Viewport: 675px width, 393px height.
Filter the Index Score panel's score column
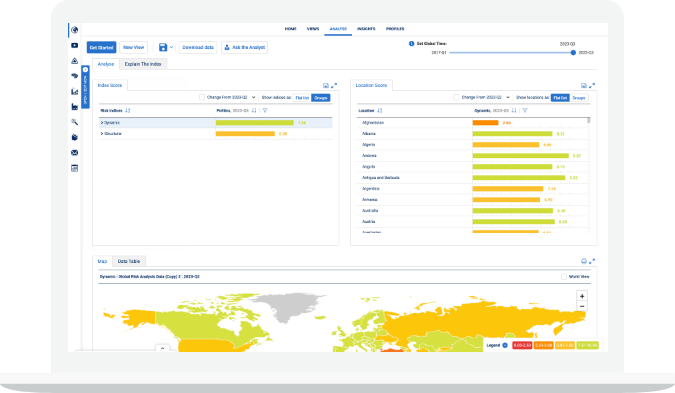(265, 111)
